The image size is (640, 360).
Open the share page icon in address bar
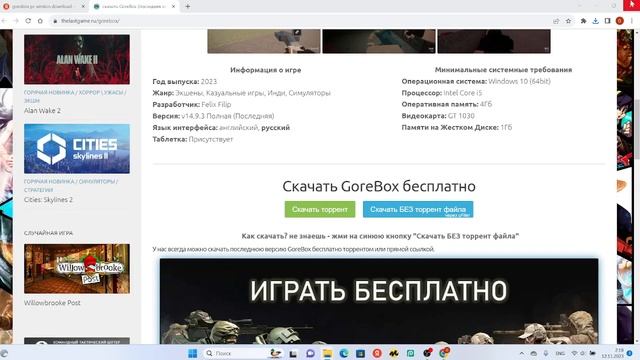(556, 21)
